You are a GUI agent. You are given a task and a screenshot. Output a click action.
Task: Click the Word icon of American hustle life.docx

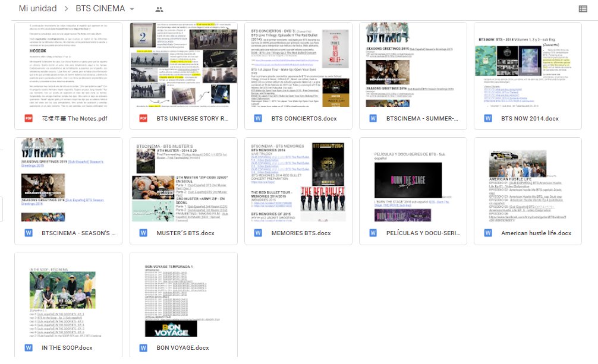pos(488,233)
